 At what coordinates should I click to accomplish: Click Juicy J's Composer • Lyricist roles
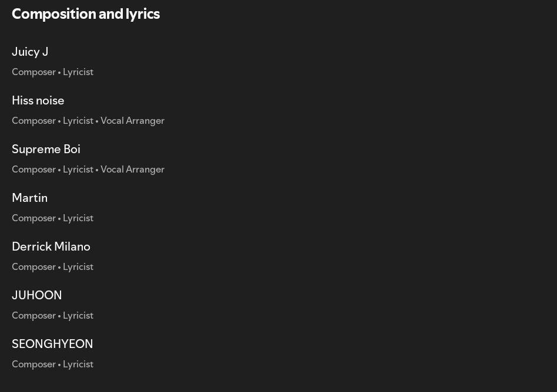pos(52,72)
